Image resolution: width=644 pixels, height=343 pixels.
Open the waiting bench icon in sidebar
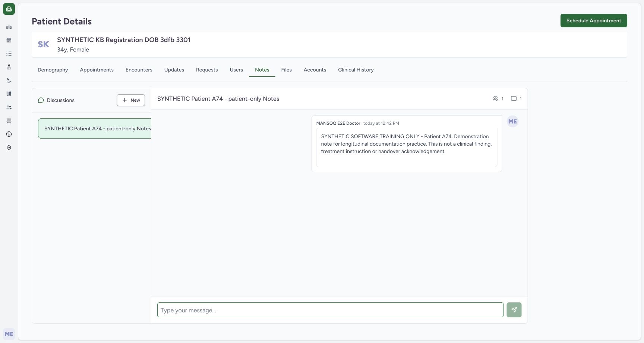(9, 121)
